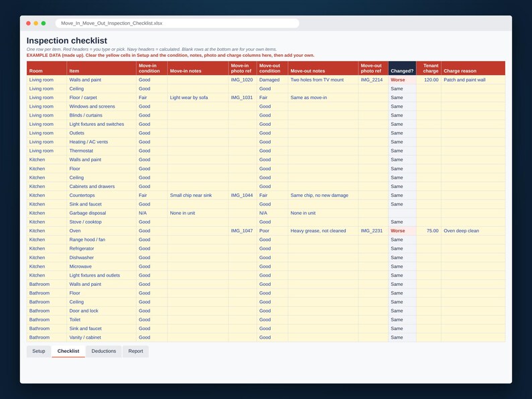Select the 'Vanity / cabinet' item cell
532x399 pixels.
pyautogui.click(x=101, y=337)
